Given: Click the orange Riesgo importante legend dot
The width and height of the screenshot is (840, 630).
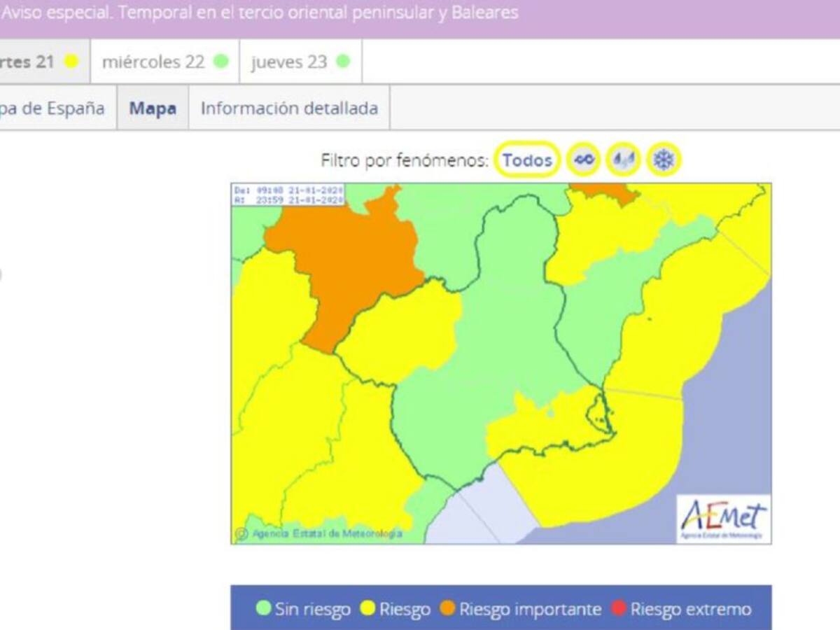Looking at the screenshot, I should coord(448,608).
